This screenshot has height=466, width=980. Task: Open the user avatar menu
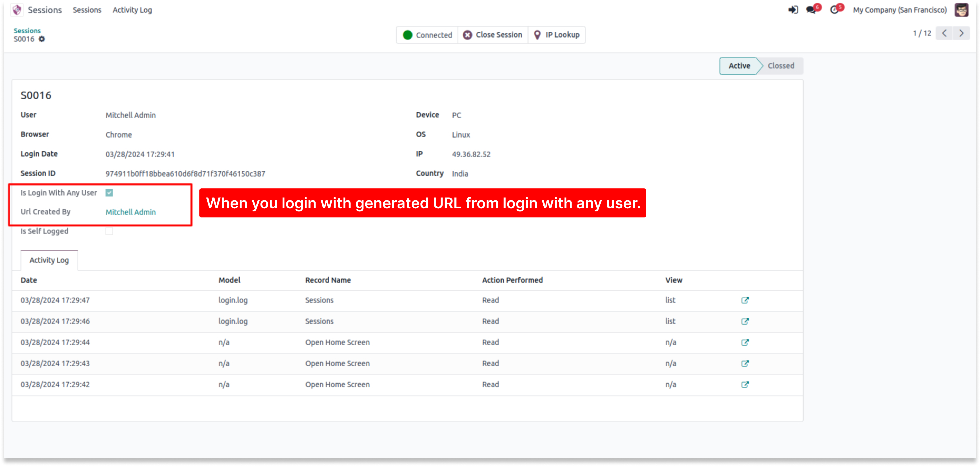click(x=961, y=10)
